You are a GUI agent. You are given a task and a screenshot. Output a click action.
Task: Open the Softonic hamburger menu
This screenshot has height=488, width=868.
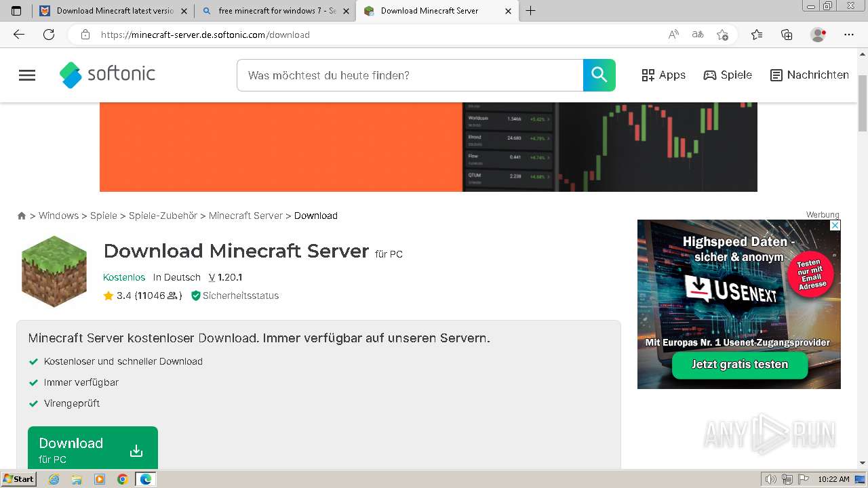click(x=27, y=75)
